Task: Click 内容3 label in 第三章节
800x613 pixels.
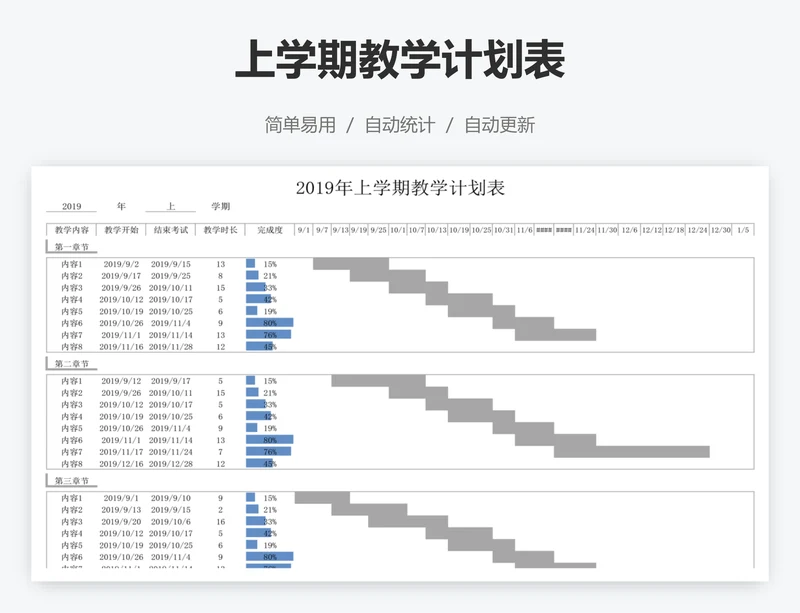Action: pos(71,522)
